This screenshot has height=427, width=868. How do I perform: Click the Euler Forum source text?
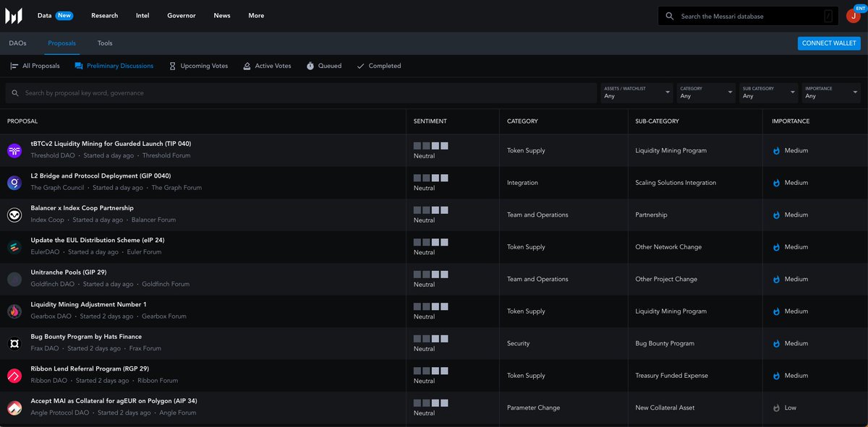[143, 252]
